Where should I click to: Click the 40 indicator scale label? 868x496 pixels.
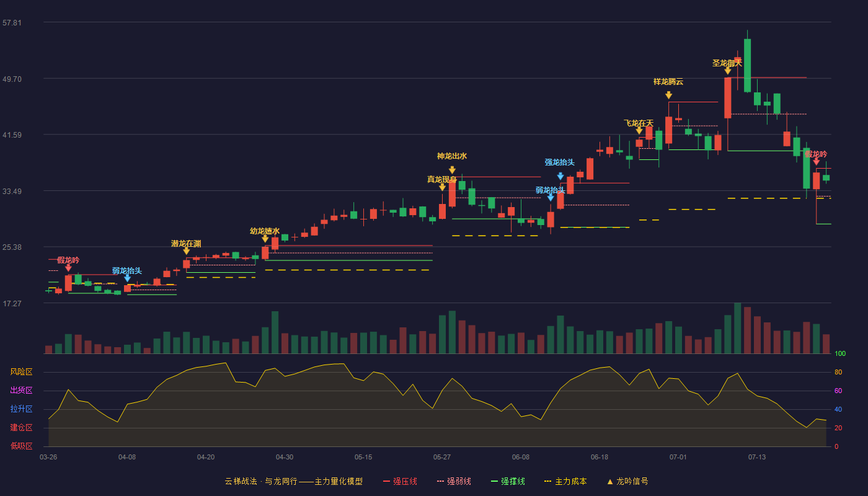838,409
